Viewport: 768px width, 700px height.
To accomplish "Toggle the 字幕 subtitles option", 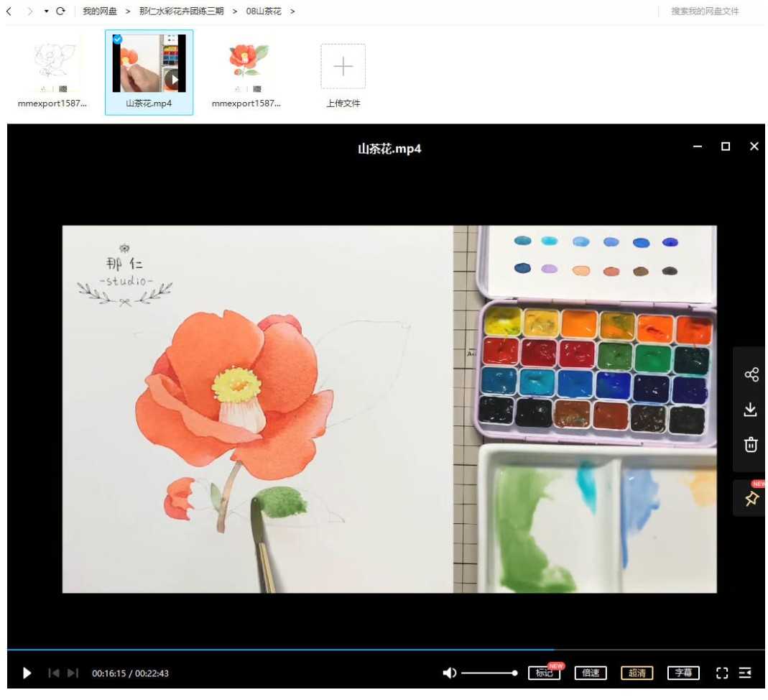I will (683, 673).
